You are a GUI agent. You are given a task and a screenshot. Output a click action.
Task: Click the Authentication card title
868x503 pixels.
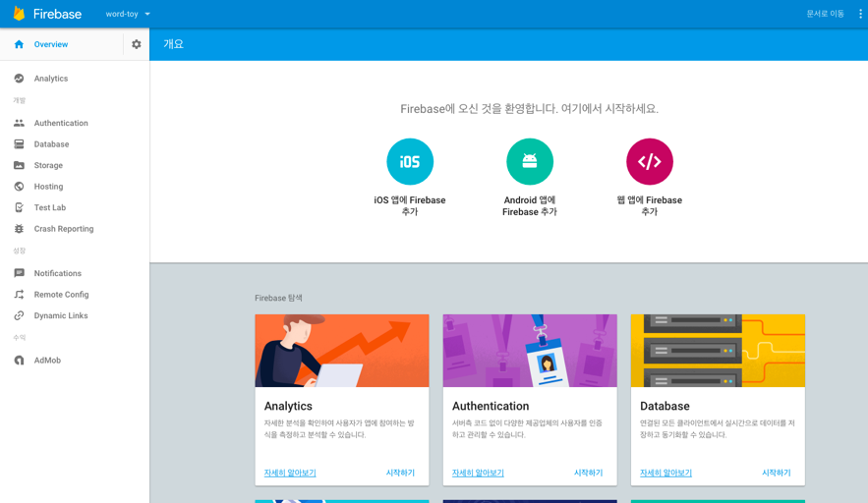[x=491, y=406]
